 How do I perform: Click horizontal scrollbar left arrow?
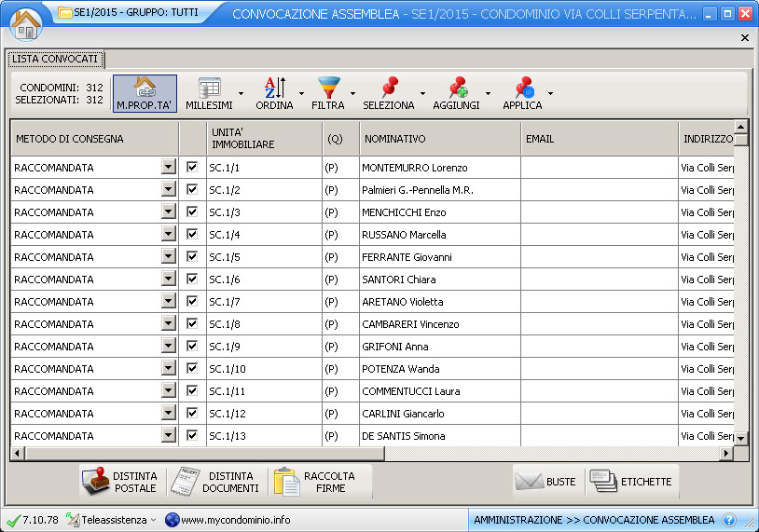click(18, 454)
